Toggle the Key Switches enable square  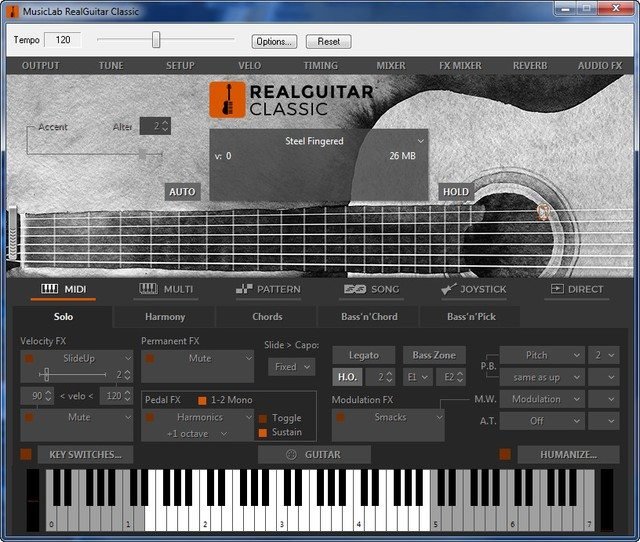point(26,454)
